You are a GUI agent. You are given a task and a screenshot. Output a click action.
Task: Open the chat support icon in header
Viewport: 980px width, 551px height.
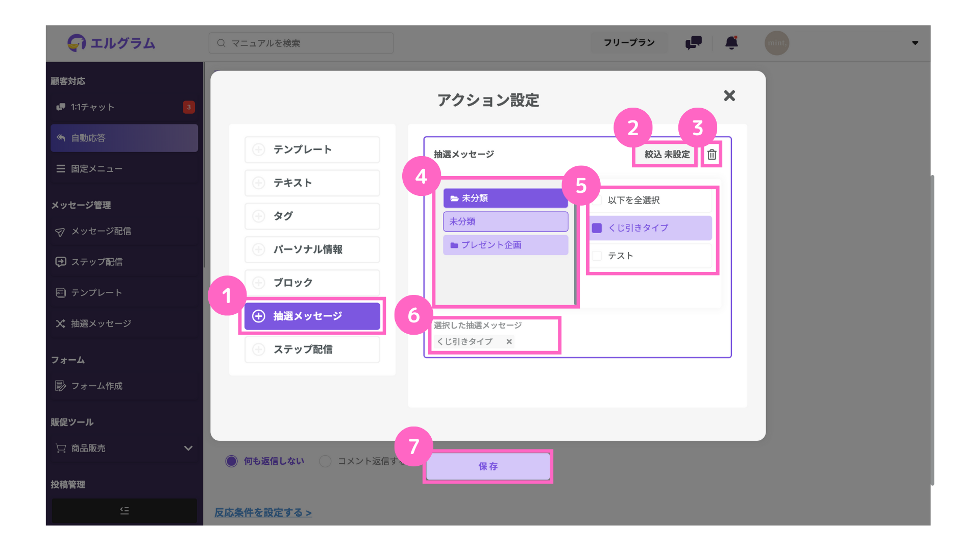tap(693, 43)
